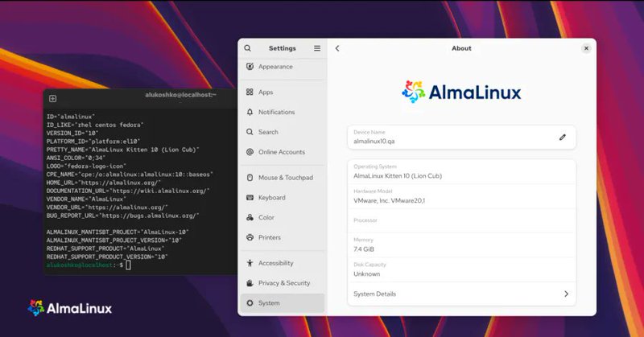Image resolution: width=644 pixels, height=337 pixels.
Task: Select Appearance in the Settings sidebar
Action: [x=275, y=67]
